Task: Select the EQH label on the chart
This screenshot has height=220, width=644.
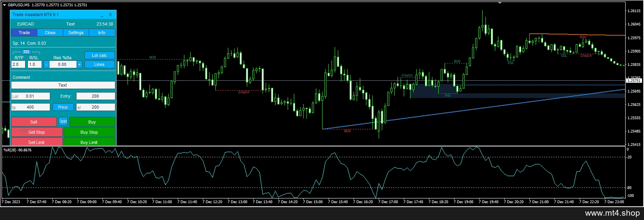Action: 583,37
